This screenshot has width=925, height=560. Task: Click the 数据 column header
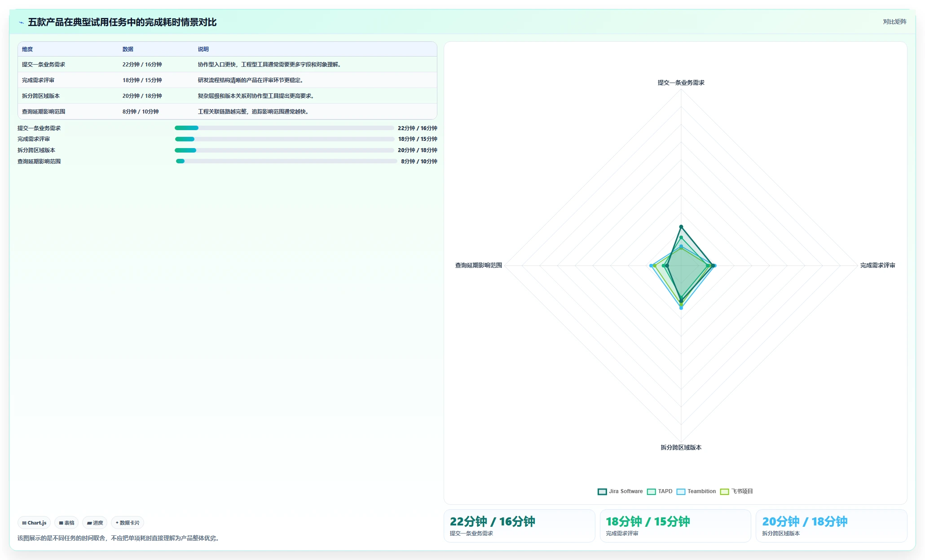point(128,49)
